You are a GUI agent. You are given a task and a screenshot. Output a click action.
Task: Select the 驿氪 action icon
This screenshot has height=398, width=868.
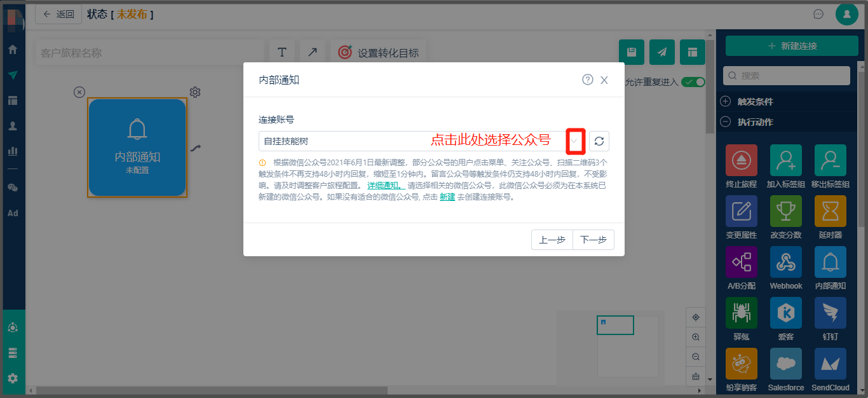click(741, 313)
